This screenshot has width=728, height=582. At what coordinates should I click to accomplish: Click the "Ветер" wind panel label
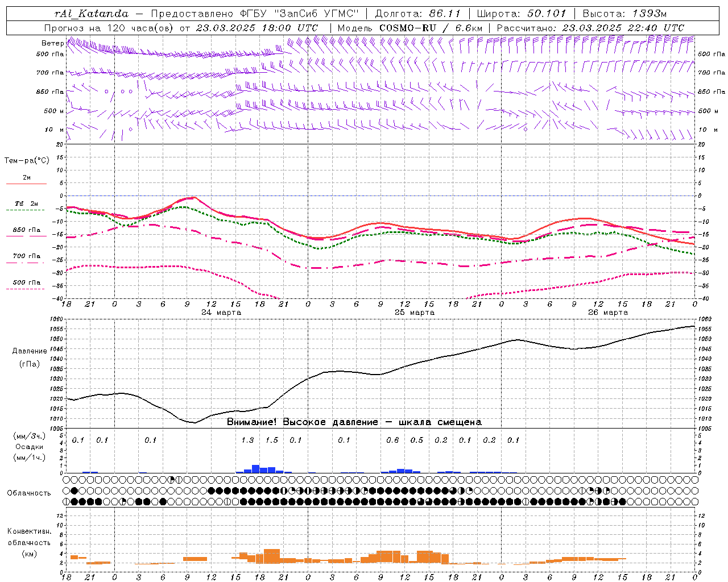[x=52, y=43]
